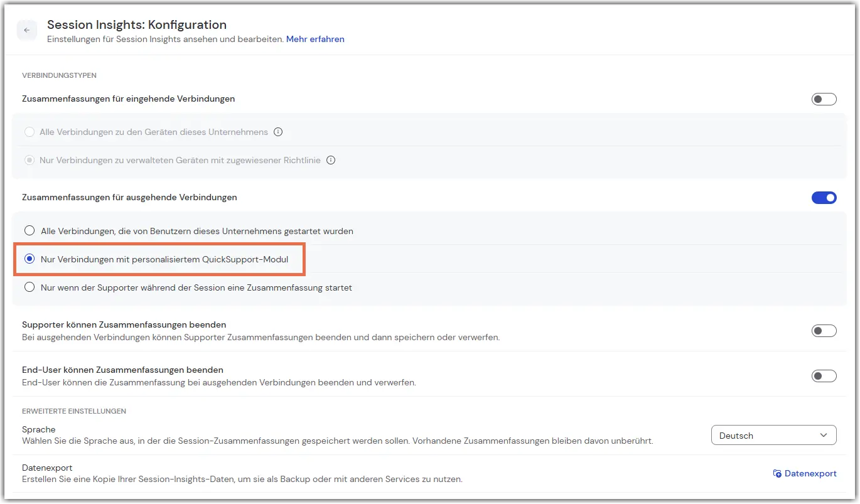The image size is (860, 504).
Task: Click description 'Einstellungen für Session Insights ansehen'
Action: point(165,39)
